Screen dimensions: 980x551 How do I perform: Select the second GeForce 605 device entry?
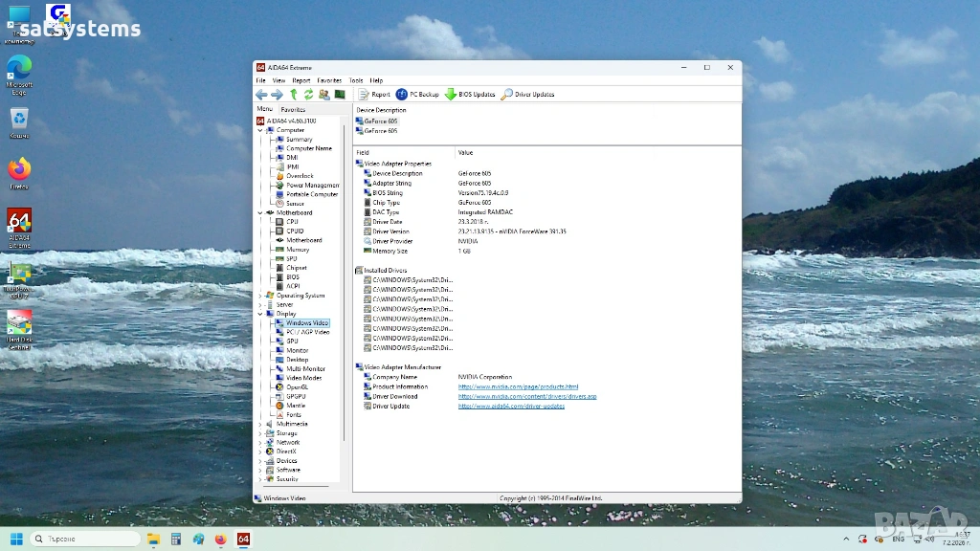pos(380,131)
